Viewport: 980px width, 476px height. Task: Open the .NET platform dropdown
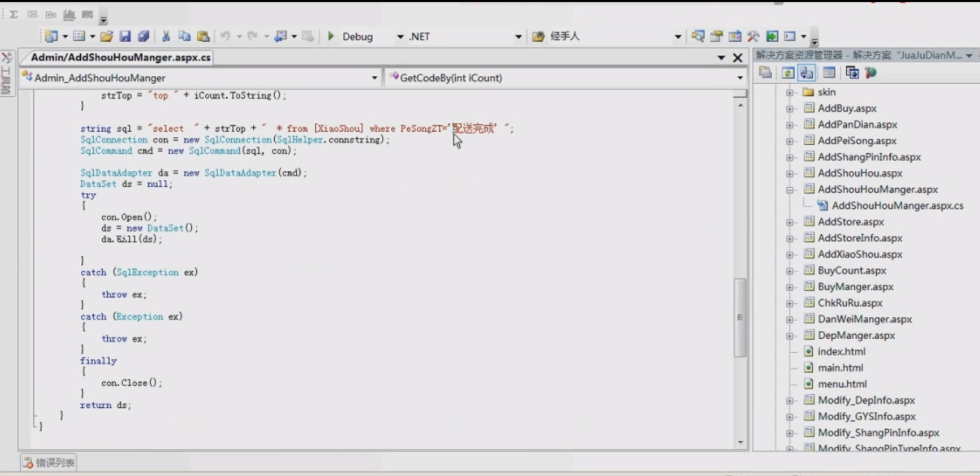coord(518,37)
